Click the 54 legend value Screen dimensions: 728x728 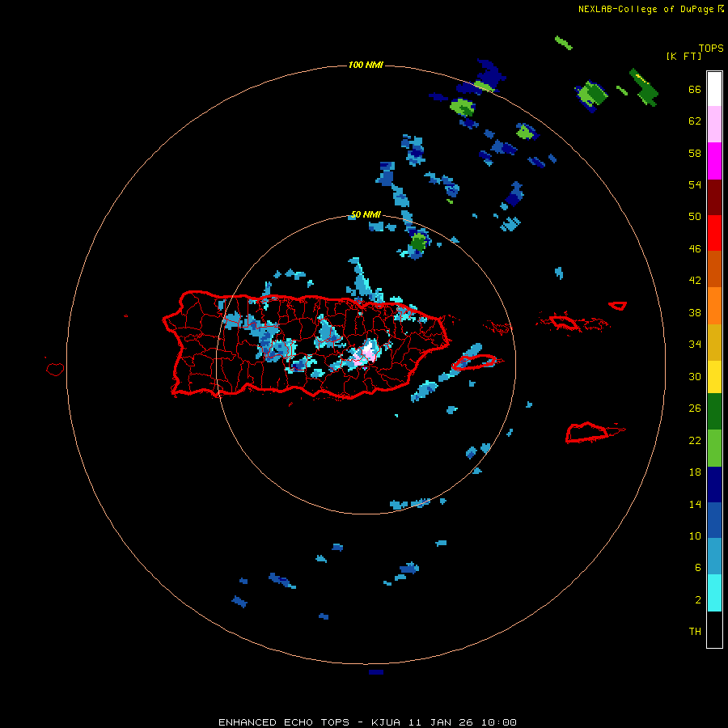point(695,184)
